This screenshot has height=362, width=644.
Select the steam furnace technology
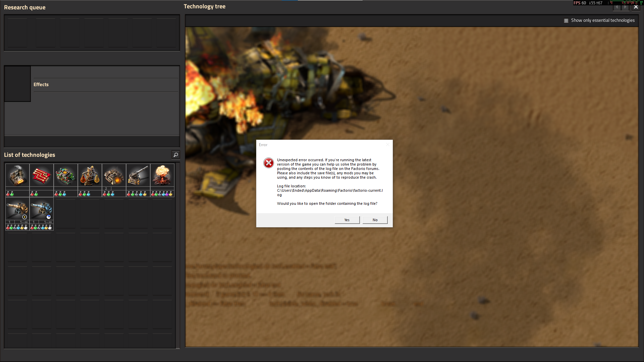[x=17, y=175]
